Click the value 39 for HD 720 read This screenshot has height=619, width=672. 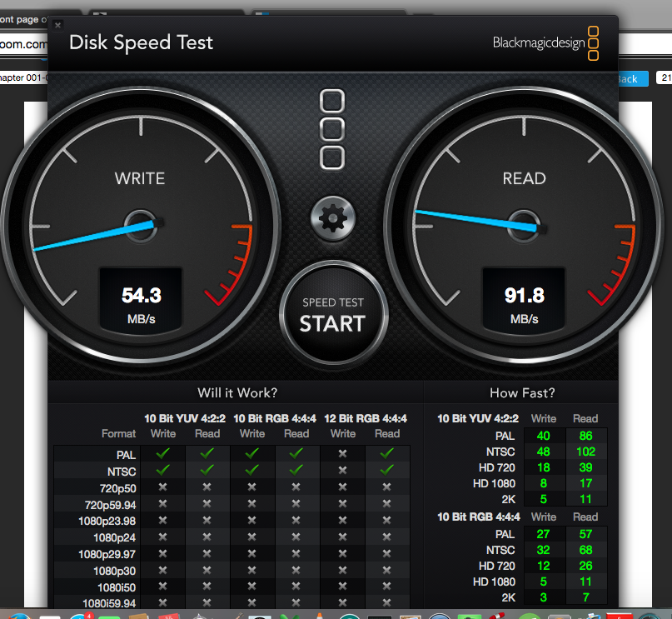[585, 467]
